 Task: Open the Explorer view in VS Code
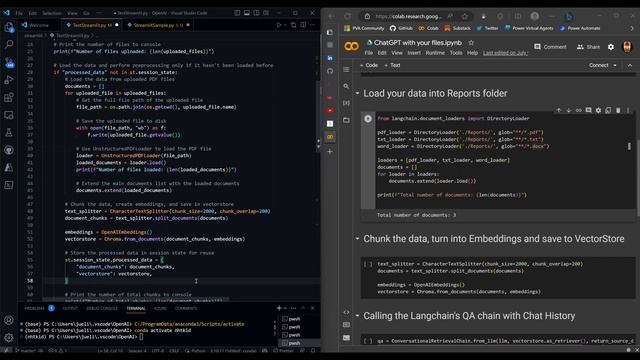click(9, 27)
